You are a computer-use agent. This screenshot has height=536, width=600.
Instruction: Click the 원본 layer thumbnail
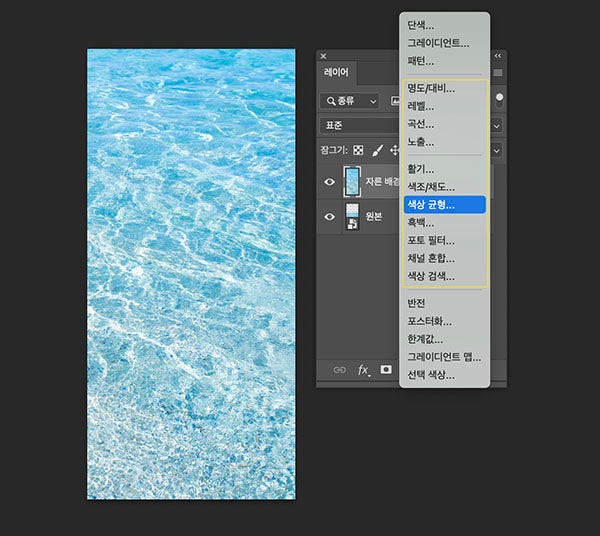tap(353, 216)
